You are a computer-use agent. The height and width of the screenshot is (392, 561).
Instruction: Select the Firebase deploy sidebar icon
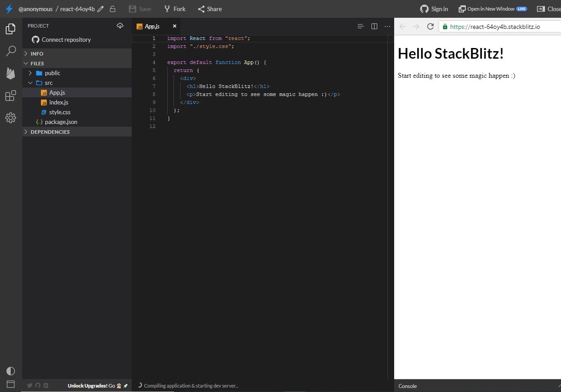tap(11, 73)
